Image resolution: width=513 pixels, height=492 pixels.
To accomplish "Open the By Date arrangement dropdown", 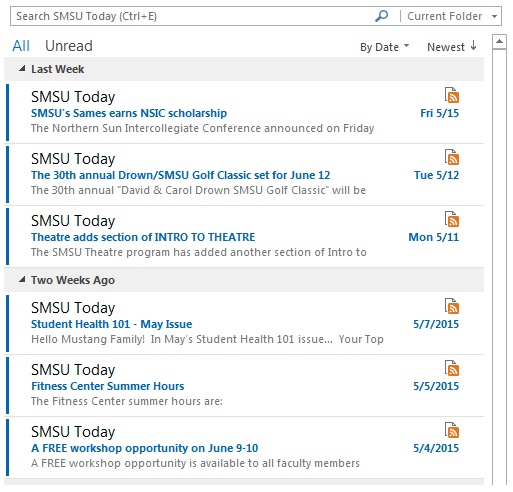I will point(384,47).
